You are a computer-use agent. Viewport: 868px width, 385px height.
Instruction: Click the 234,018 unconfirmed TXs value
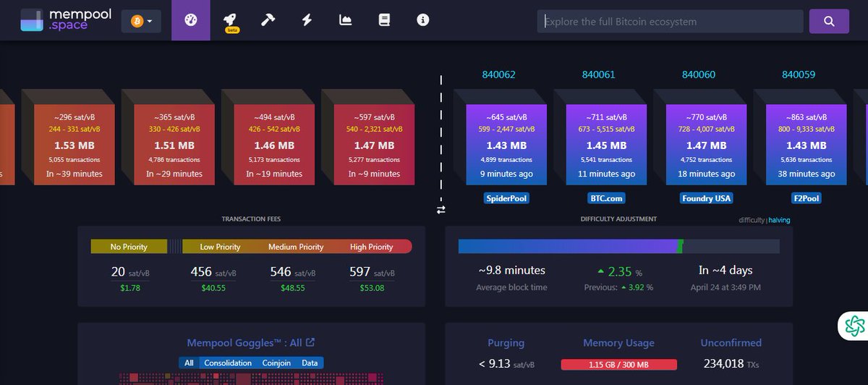731,364
